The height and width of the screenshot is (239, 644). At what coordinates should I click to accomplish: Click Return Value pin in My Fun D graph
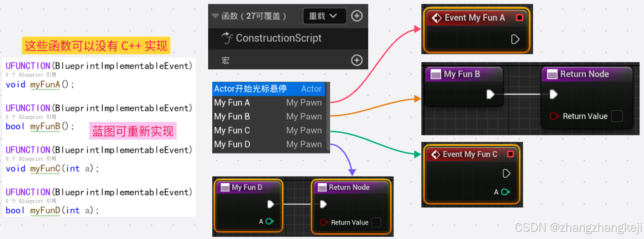pos(324,222)
